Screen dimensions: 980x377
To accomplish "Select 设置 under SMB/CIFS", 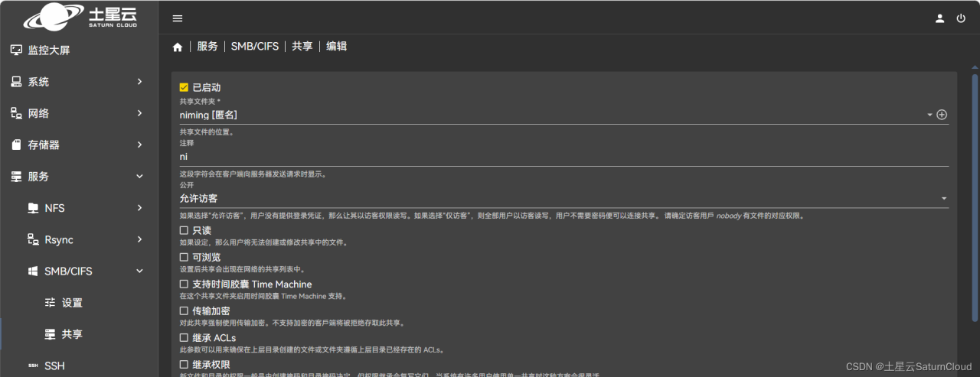I will pos(80,303).
